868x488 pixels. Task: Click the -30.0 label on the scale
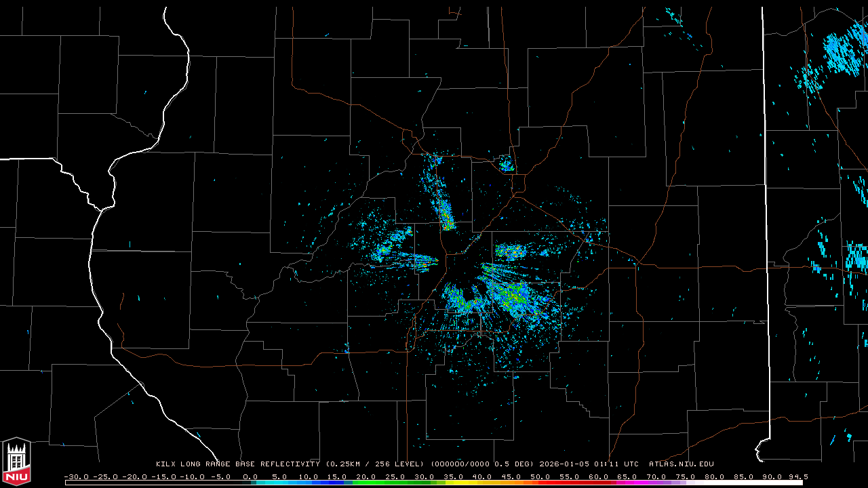click(76, 476)
